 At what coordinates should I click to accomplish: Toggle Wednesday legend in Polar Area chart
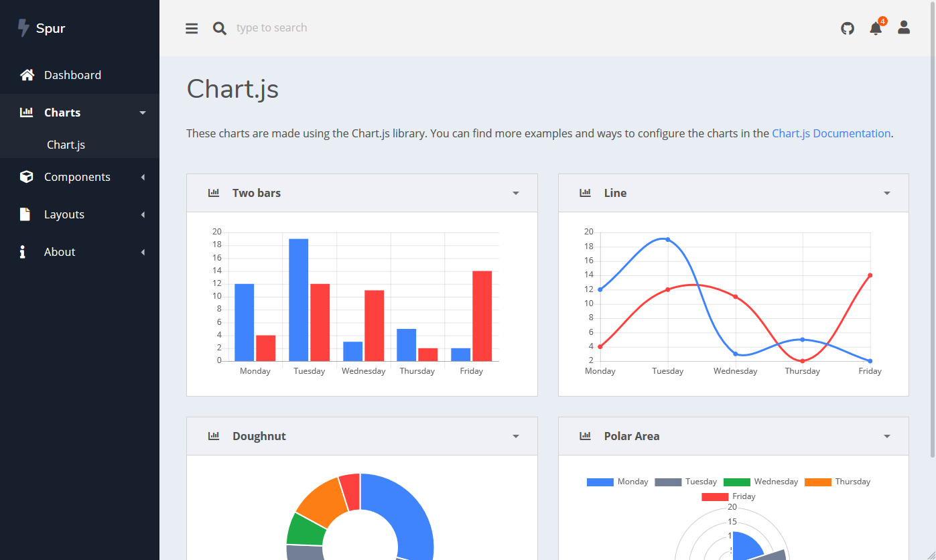[x=760, y=482]
